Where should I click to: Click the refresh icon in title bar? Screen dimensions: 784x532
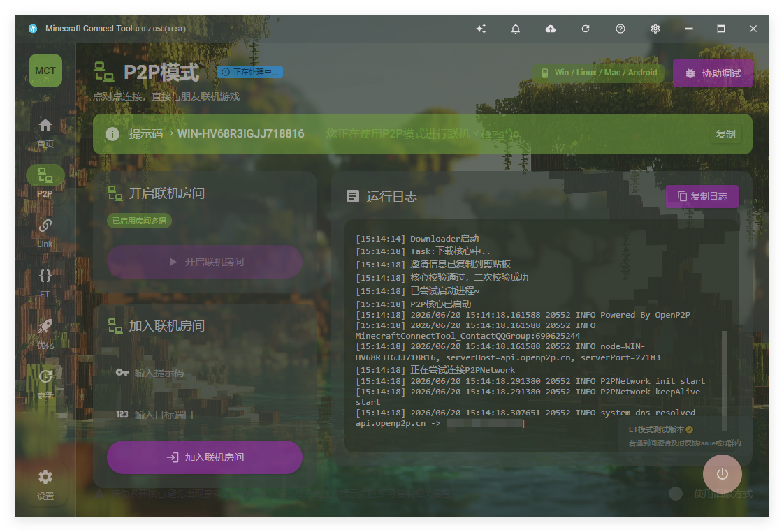point(586,29)
